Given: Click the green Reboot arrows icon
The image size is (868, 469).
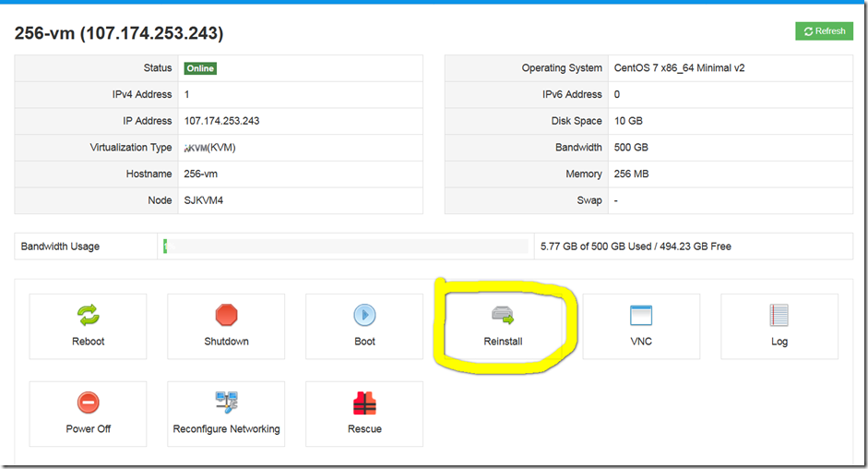Looking at the screenshot, I should click(89, 316).
